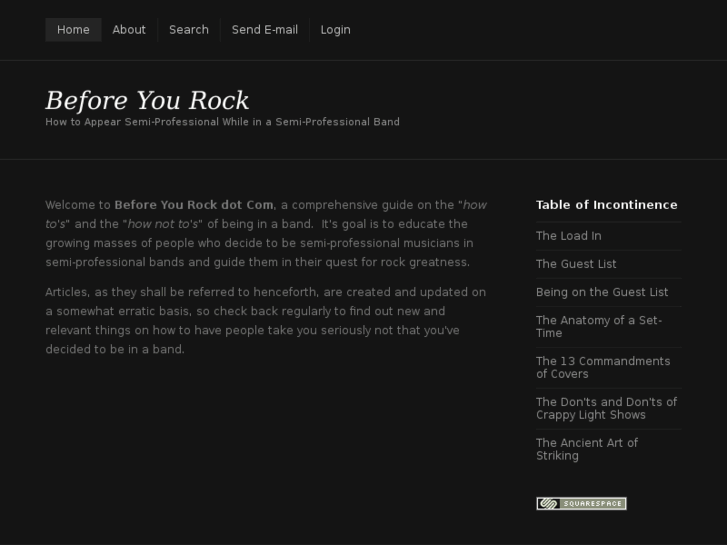Click the Table of Incontinence heading
This screenshot has width=727, height=545.
point(606,205)
